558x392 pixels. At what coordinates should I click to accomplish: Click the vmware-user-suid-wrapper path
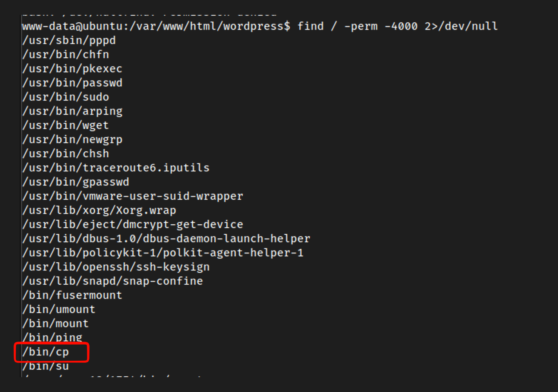pos(133,196)
